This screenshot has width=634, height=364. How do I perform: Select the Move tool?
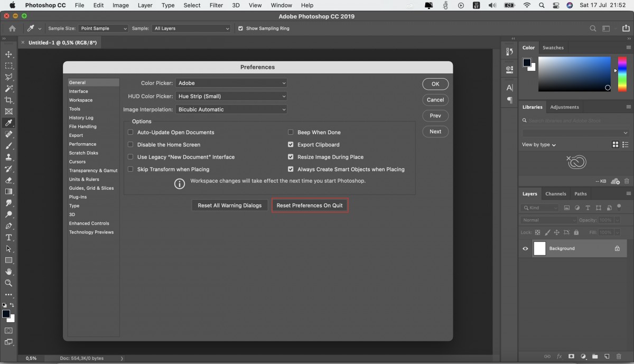[8, 54]
